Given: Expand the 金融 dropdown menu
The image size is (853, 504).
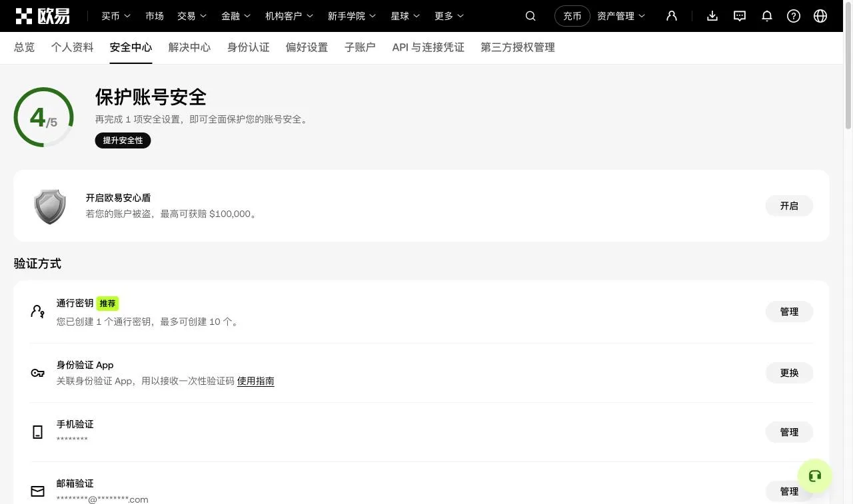Looking at the screenshot, I should pos(236,16).
